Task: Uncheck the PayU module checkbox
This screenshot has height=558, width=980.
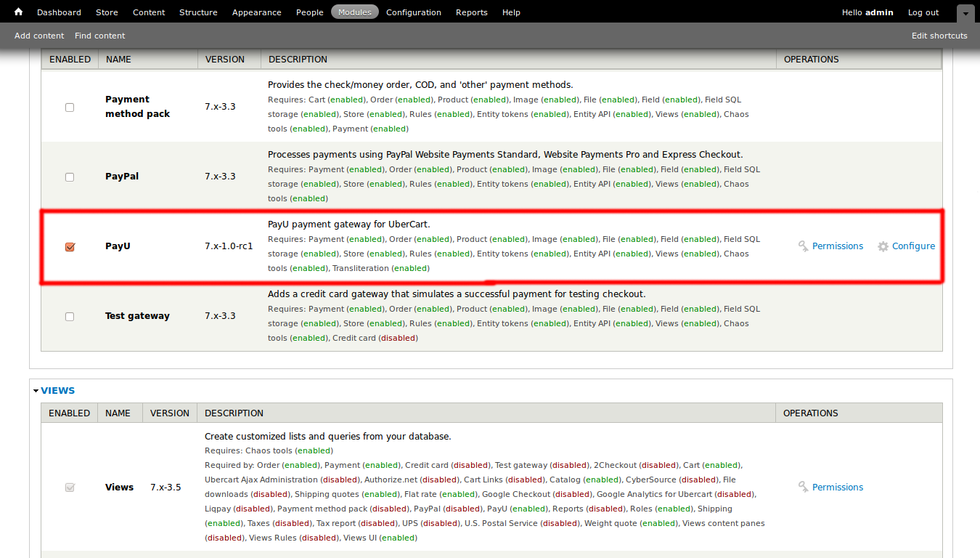Action: pos(70,247)
